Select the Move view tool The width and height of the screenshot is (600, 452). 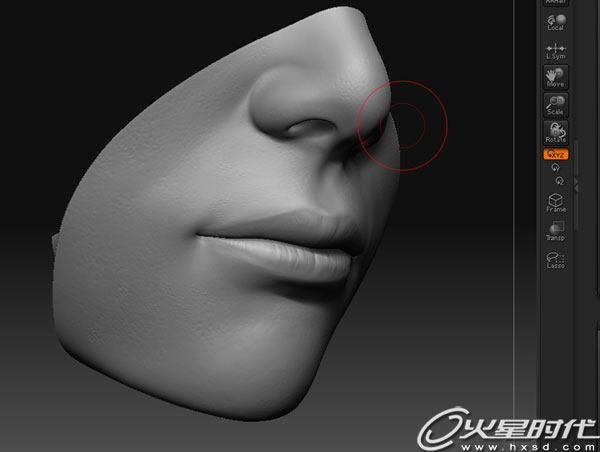point(556,77)
